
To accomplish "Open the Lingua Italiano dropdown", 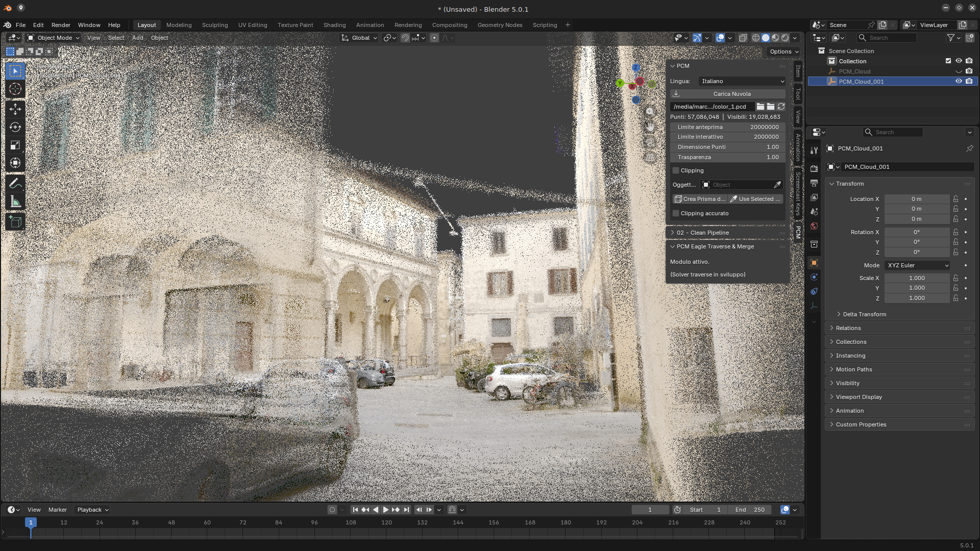I will click(x=742, y=81).
